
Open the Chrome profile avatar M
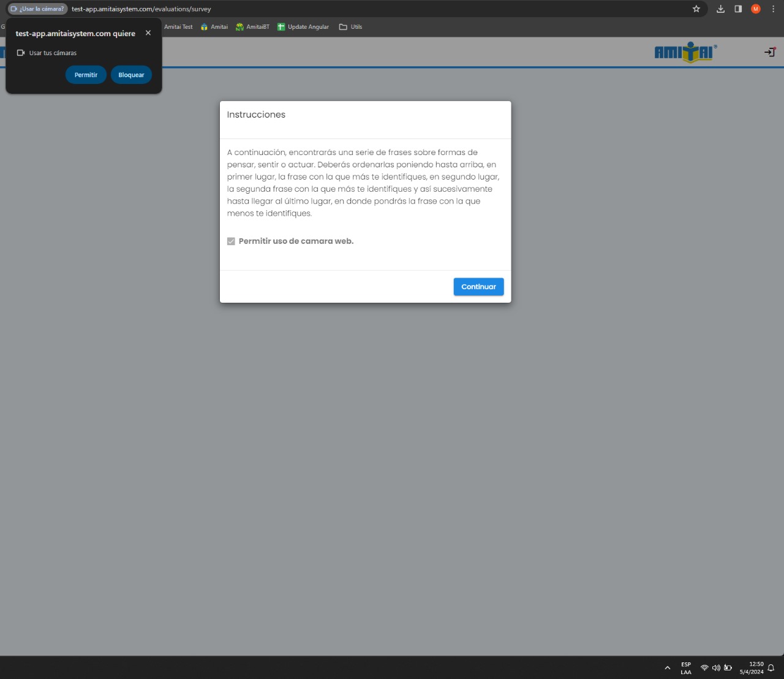[x=756, y=9]
